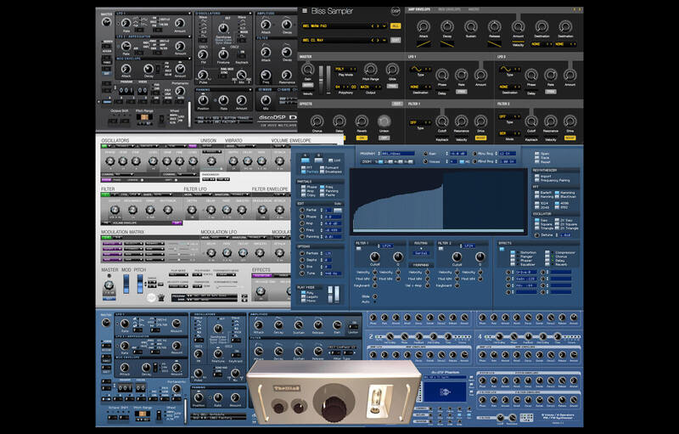
Task: Click the Attack curve shape under Amp Envelope
Action: (x=423, y=44)
